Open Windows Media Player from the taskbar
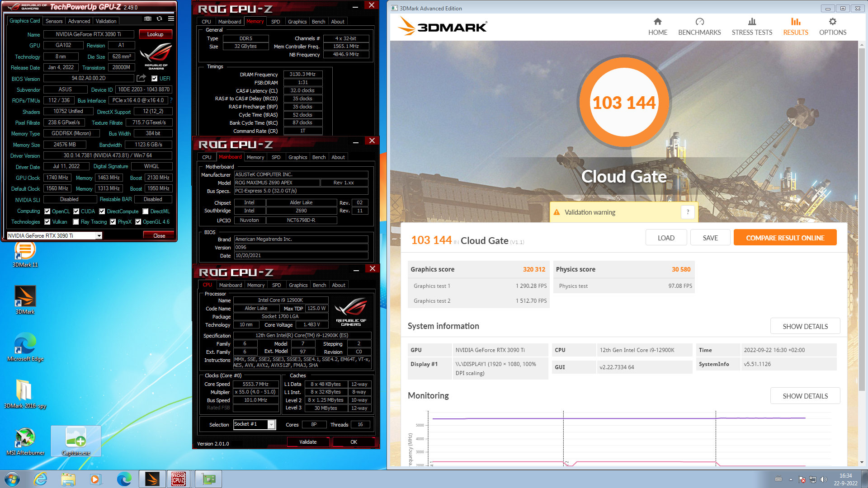Image resolution: width=868 pixels, height=488 pixels. pos(95,479)
